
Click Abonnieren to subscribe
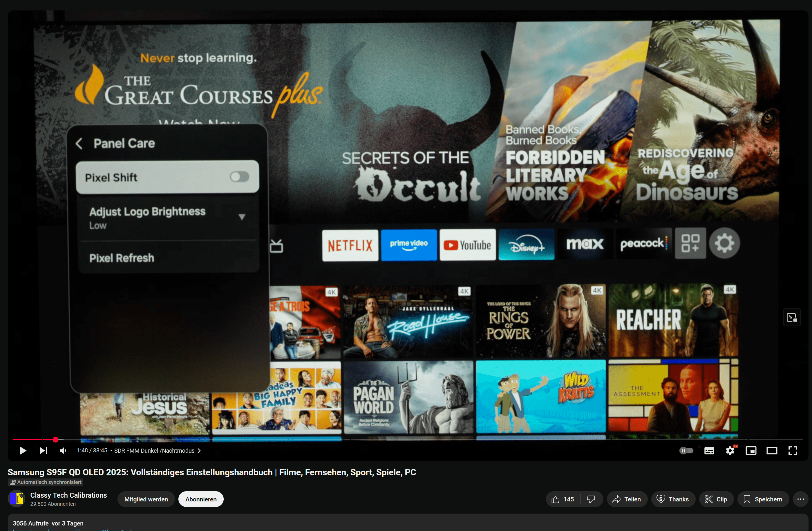pyautogui.click(x=201, y=499)
